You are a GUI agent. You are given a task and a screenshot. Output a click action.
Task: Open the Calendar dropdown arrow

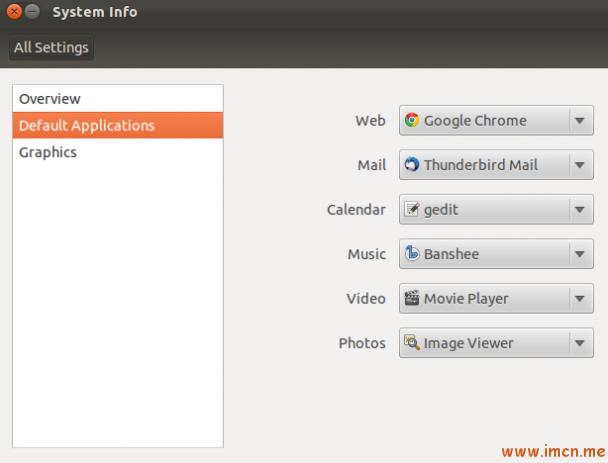pos(580,210)
